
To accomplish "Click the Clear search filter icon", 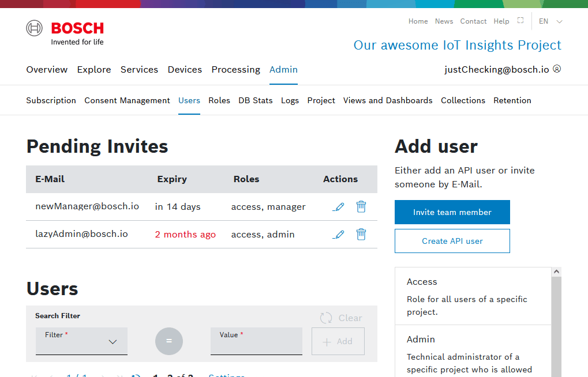I will point(326,318).
